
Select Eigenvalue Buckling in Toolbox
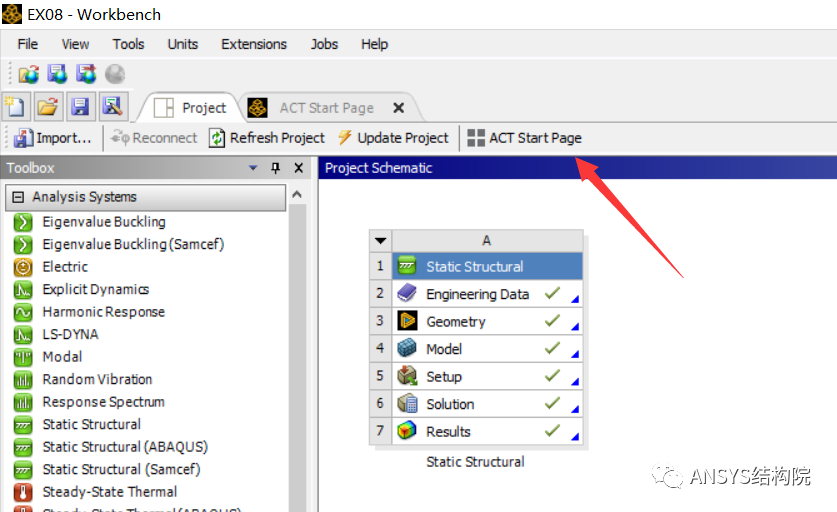click(x=104, y=222)
